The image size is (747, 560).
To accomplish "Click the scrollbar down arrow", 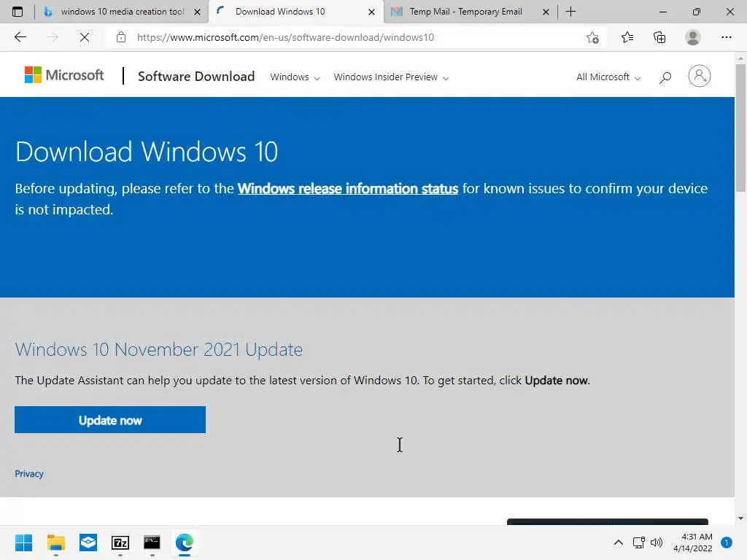I will tap(740, 518).
